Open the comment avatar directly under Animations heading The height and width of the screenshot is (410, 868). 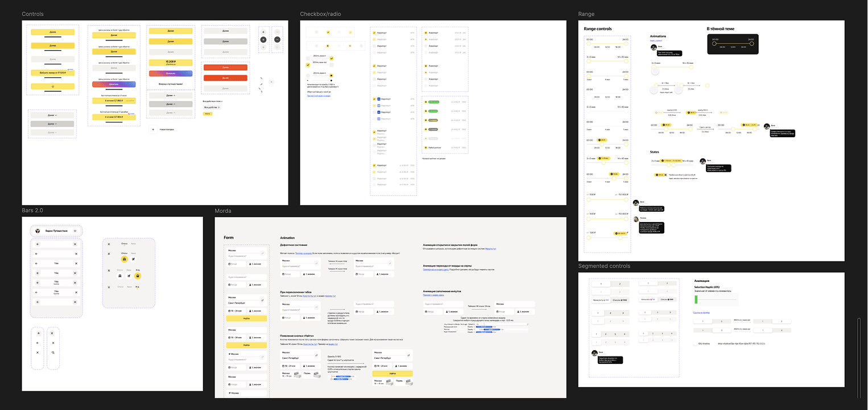pos(653,47)
